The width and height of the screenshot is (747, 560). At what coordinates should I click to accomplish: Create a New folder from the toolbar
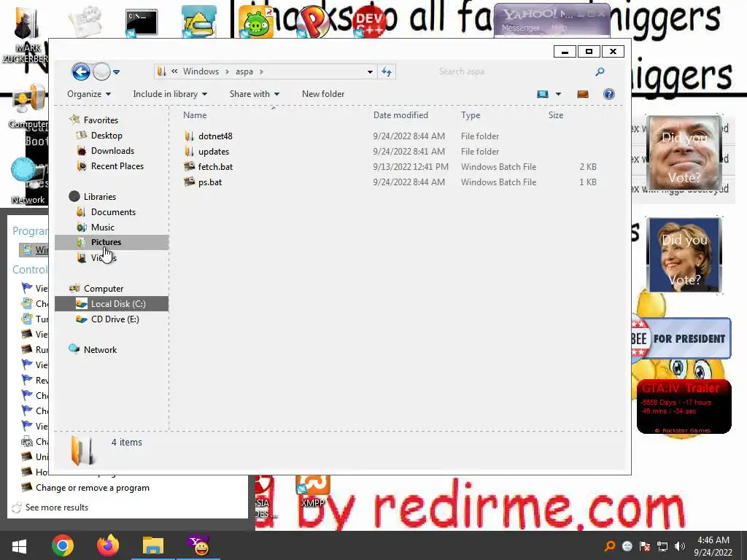coord(323,94)
